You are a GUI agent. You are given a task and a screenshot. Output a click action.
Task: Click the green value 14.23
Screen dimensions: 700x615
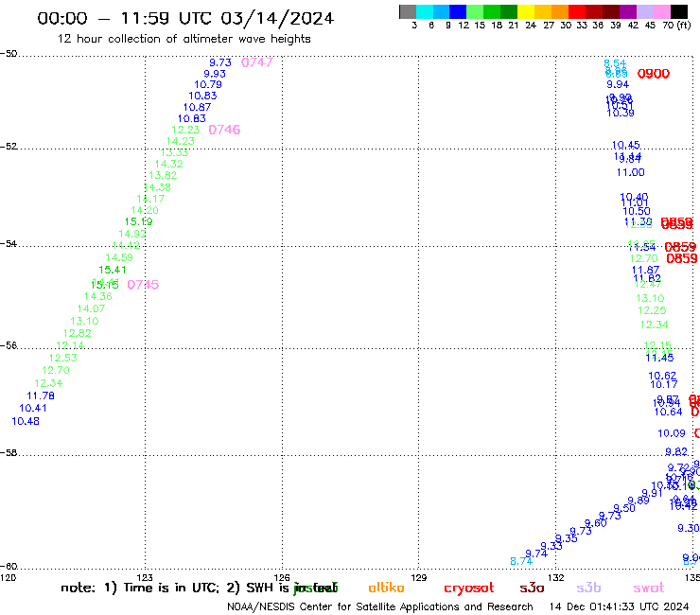pos(181,141)
